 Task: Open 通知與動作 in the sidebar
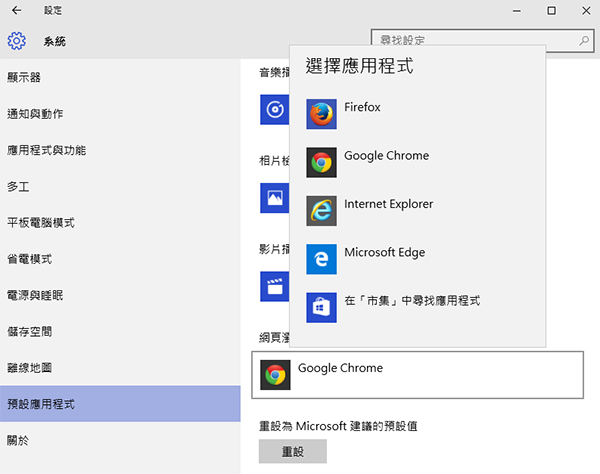point(120,114)
